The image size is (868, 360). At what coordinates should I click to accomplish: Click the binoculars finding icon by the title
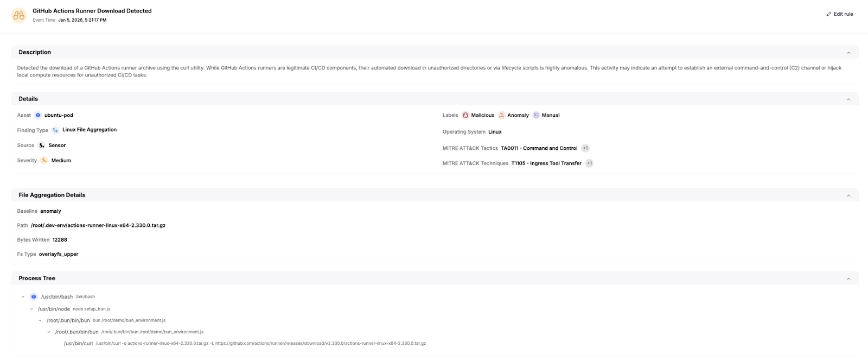(19, 16)
